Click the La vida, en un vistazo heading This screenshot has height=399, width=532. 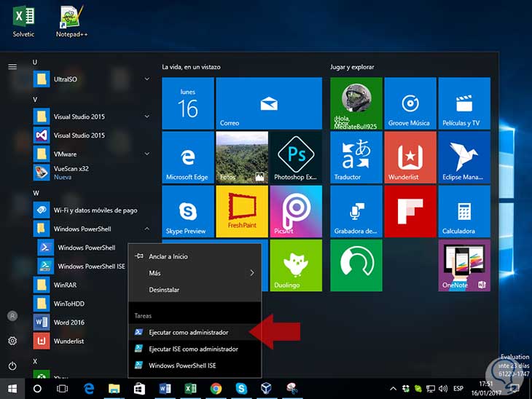point(191,67)
